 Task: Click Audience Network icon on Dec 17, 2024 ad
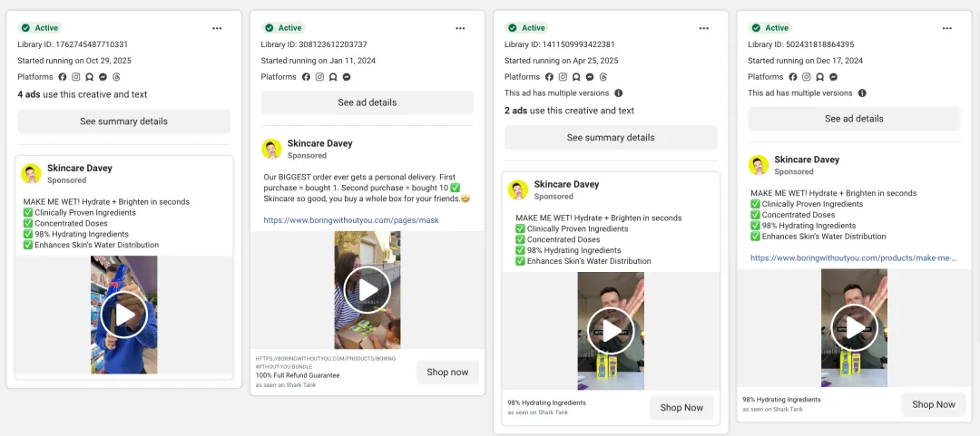tap(820, 77)
